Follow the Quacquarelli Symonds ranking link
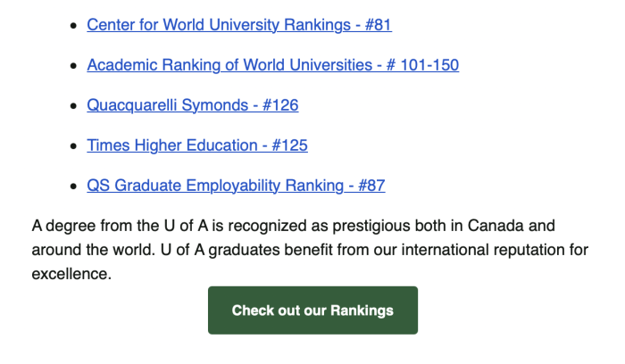Viewport: 625px width, 364px height. click(x=193, y=105)
